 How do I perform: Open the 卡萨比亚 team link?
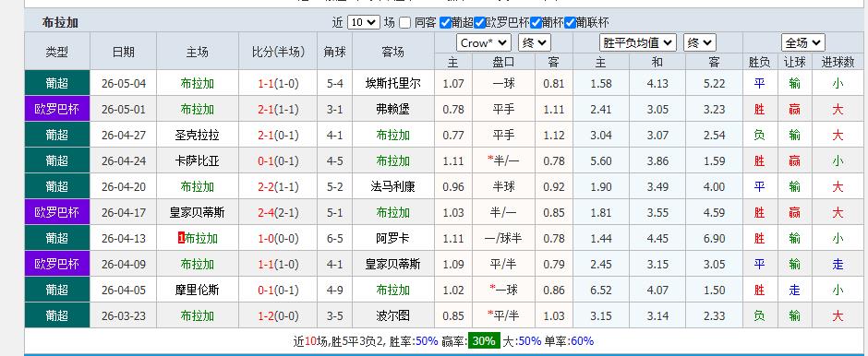[197, 160]
